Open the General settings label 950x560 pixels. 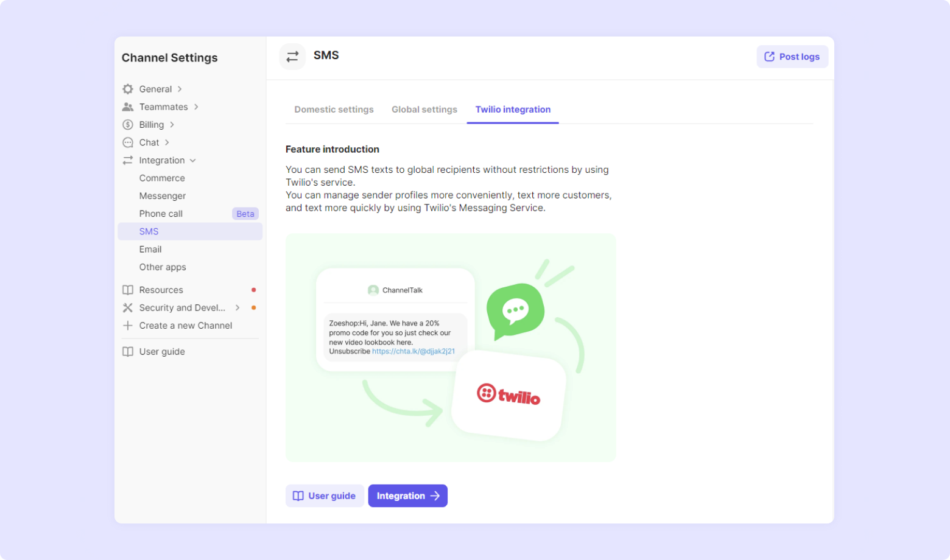155,89
